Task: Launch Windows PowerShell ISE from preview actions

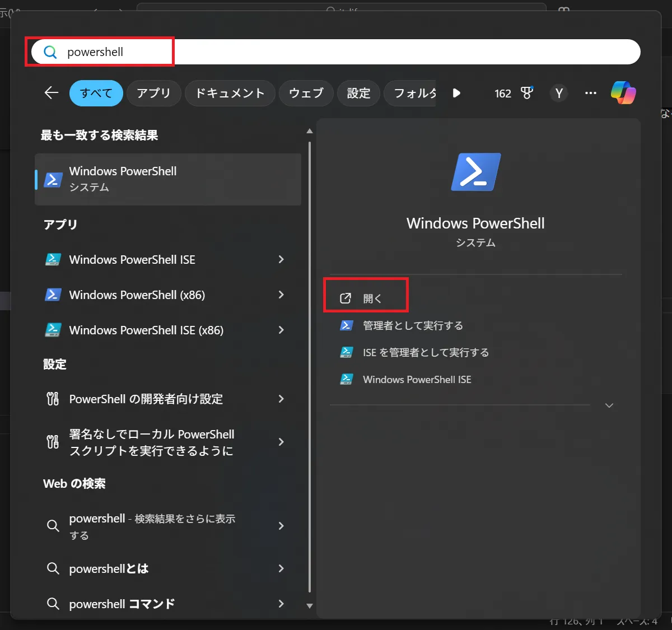Action: (x=417, y=379)
